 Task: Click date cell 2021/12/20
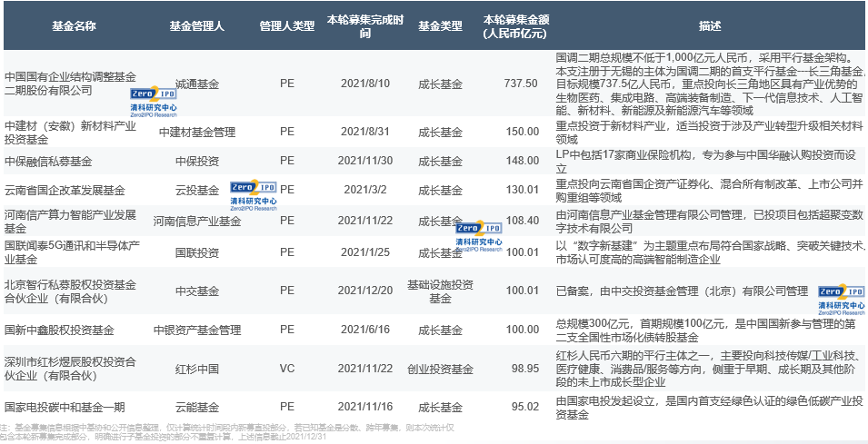click(x=364, y=291)
